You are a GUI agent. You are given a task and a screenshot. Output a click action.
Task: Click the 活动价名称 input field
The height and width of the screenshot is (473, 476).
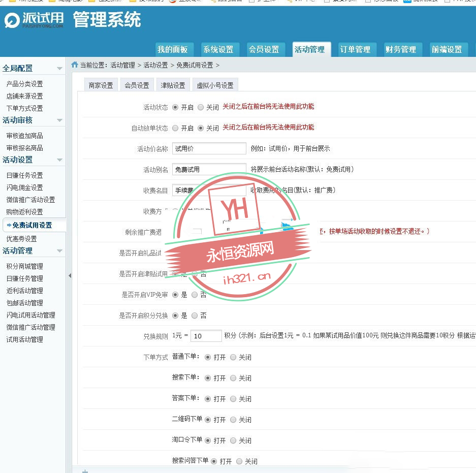point(209,148)
